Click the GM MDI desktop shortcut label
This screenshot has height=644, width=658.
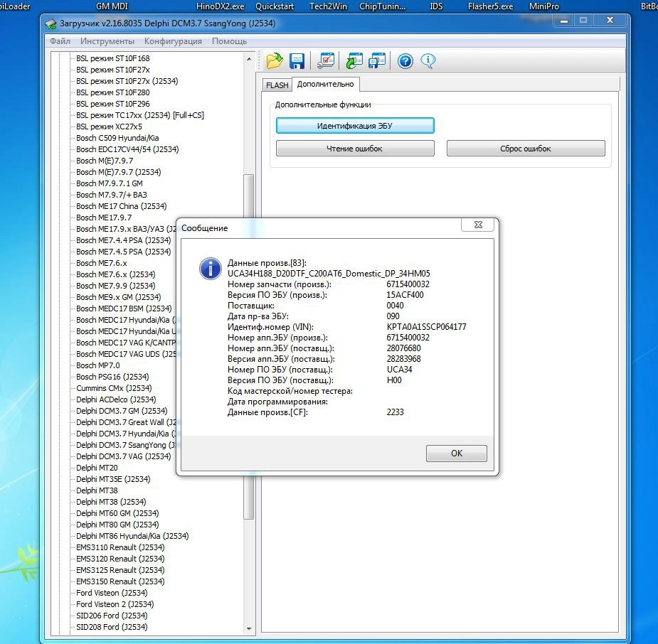112,6
